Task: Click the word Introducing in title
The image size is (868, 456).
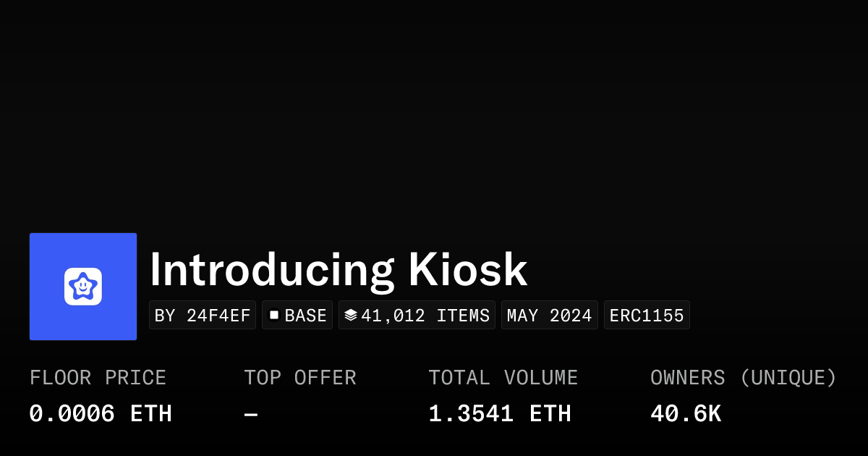Action: coord(271,270)
